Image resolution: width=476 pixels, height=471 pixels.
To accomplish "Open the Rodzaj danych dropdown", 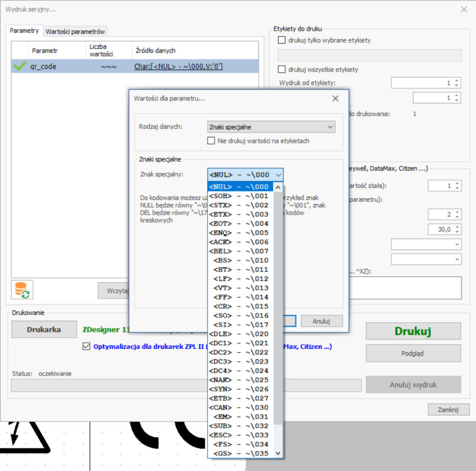I will [x=271, y=127].
